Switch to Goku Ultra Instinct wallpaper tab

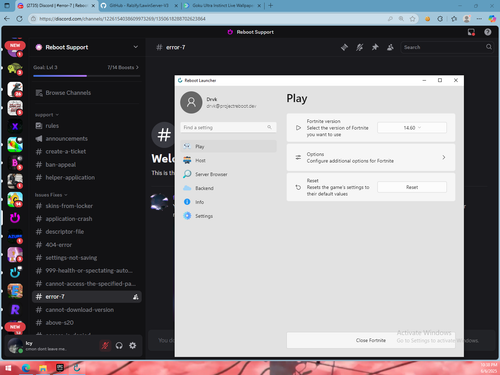tap(222, 6)
